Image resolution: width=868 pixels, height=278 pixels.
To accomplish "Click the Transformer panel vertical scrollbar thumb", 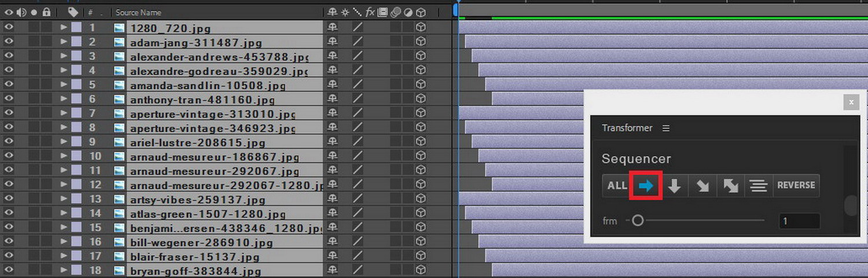I will tap(850, 206).
